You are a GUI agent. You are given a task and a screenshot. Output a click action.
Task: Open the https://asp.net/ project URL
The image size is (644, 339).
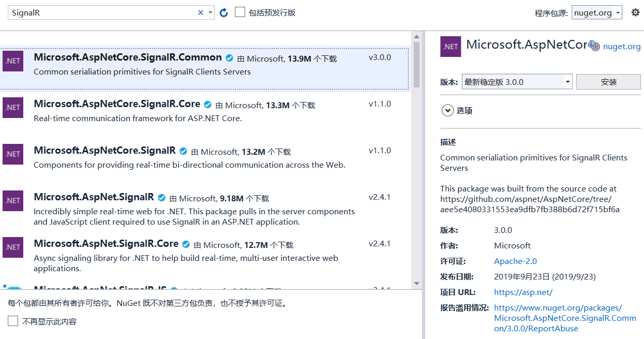(523, 292)
